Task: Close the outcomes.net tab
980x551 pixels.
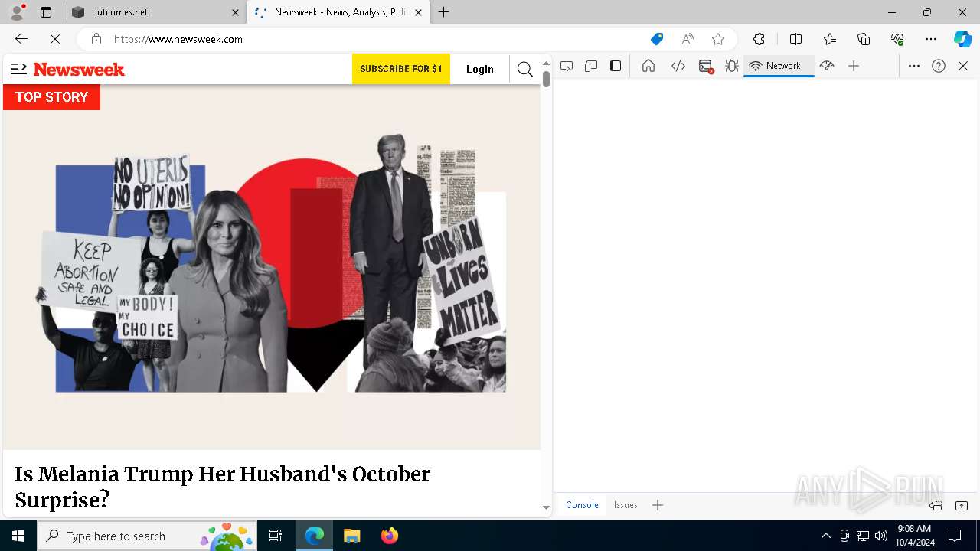Action: tap(235, 12)
